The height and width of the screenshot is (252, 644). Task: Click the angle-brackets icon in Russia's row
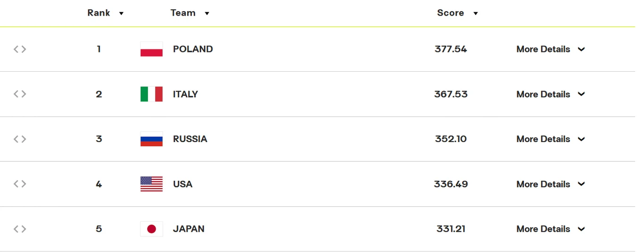click(x=20, y=139)
